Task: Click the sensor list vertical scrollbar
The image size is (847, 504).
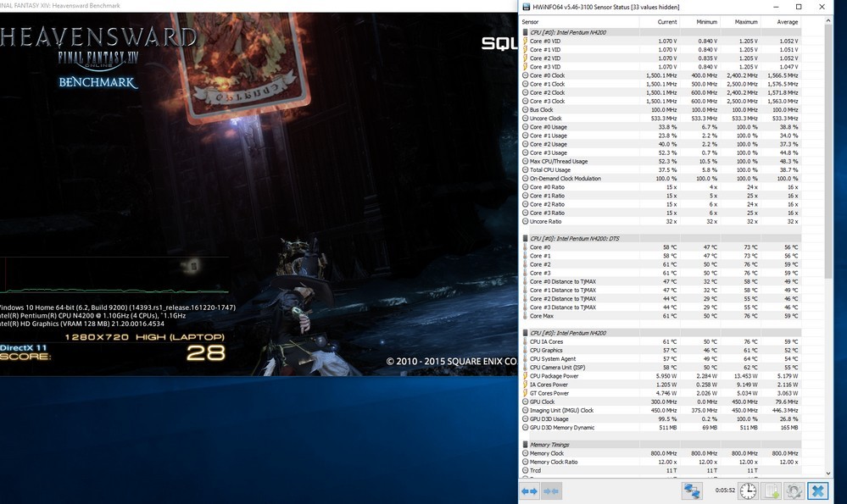Action: pyautogui.click(x=828, y=169)
